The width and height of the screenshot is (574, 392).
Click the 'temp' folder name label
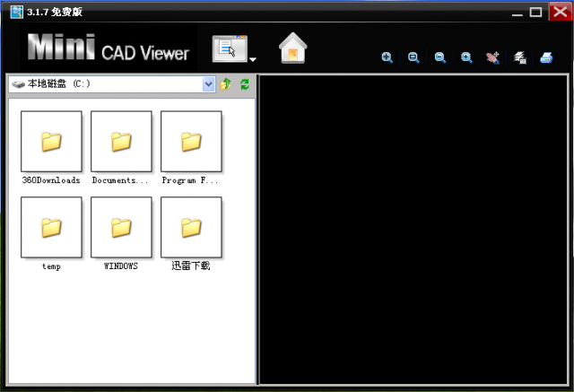[51, 266]
